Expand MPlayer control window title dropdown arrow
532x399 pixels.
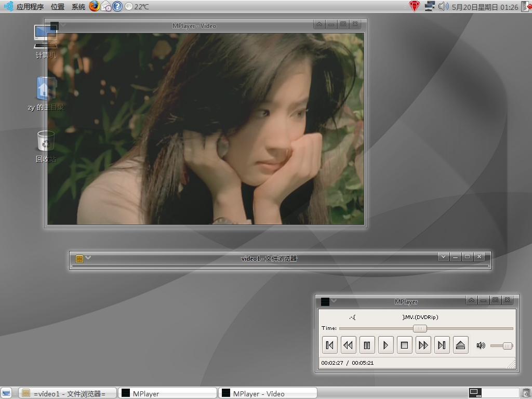[334, 300]
